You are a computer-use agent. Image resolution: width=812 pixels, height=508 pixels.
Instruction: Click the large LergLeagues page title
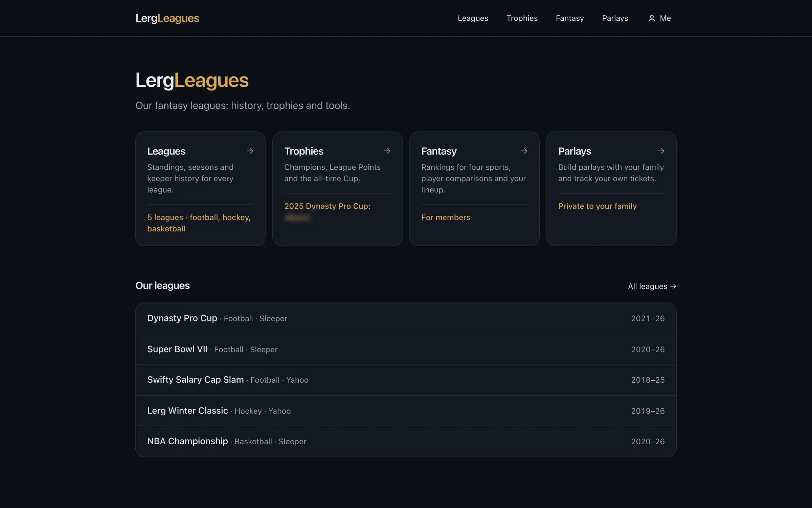[192, 81]
